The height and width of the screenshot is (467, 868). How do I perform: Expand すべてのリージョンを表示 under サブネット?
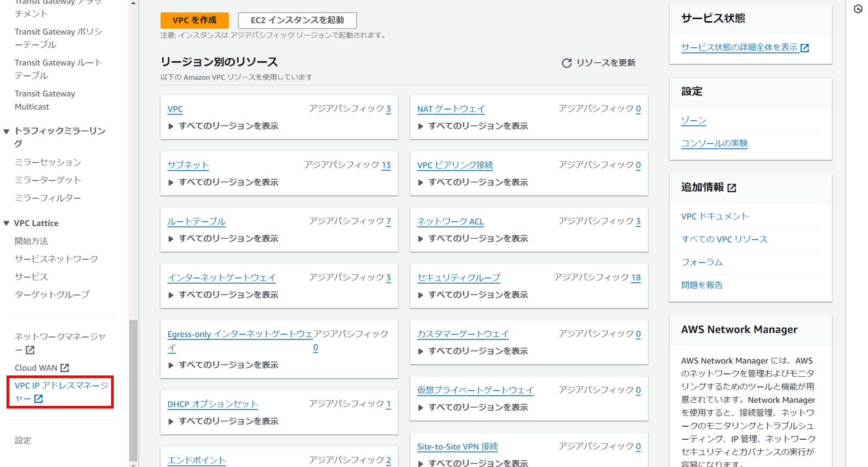click(223, 182)
